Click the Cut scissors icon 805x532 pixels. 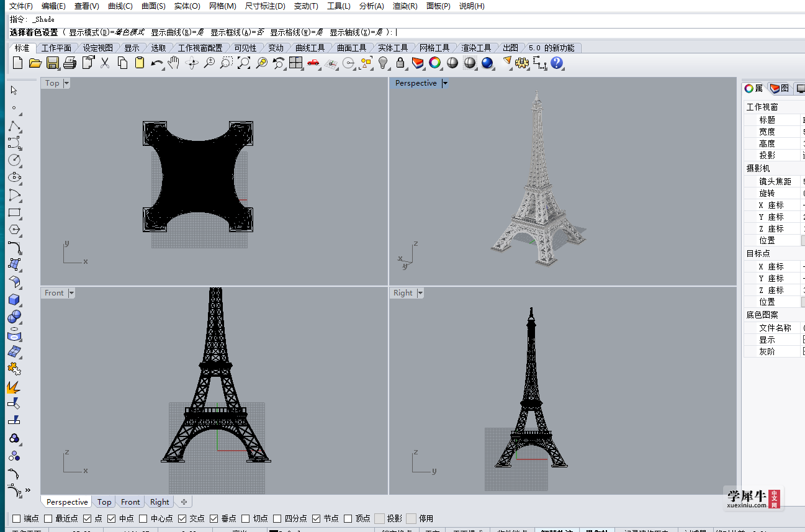[x=105, y=63]
